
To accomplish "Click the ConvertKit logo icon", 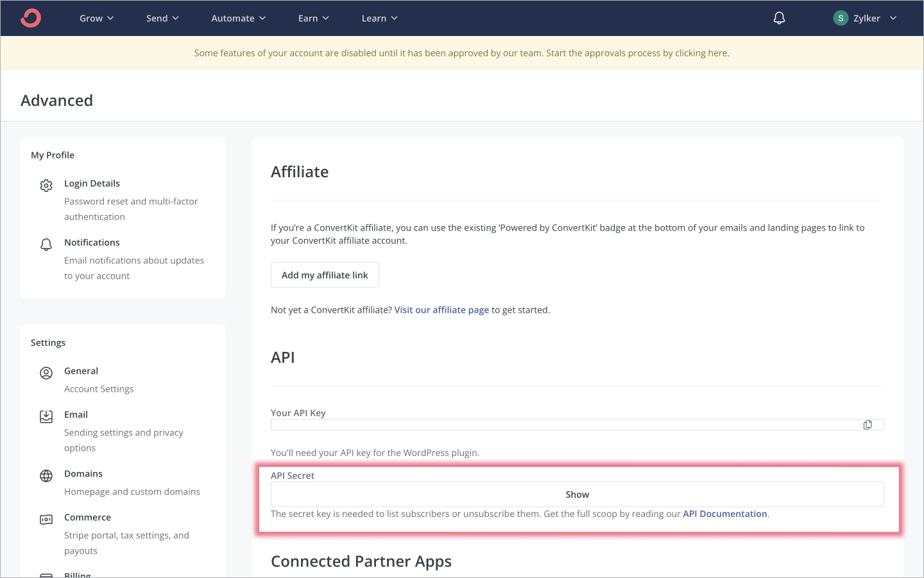I will coord(30,18).
